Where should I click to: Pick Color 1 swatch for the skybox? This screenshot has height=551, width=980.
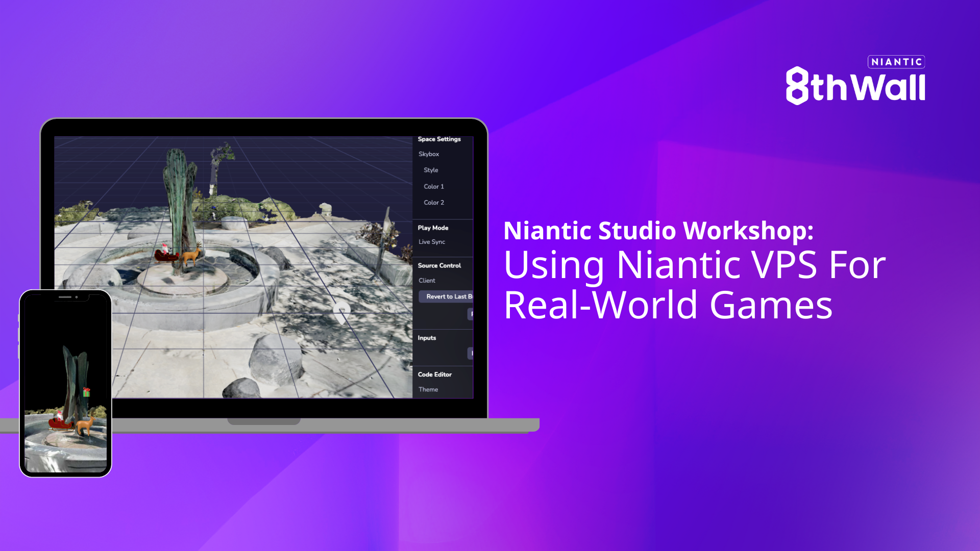coord(433,186)
